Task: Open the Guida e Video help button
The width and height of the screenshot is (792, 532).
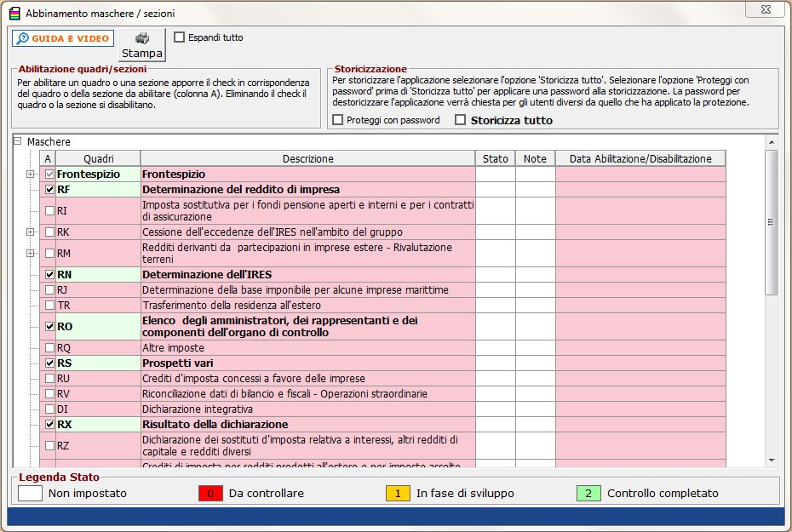Action: pyautogui.click(x=63, y=38)
